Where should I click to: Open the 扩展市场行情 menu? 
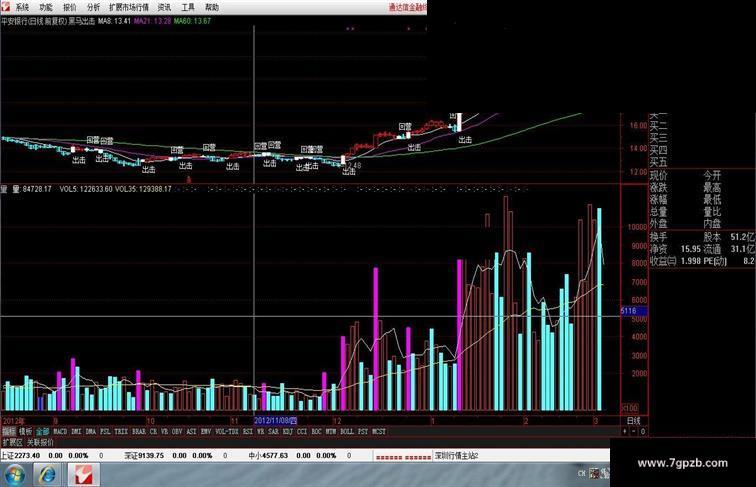point(129,7)
